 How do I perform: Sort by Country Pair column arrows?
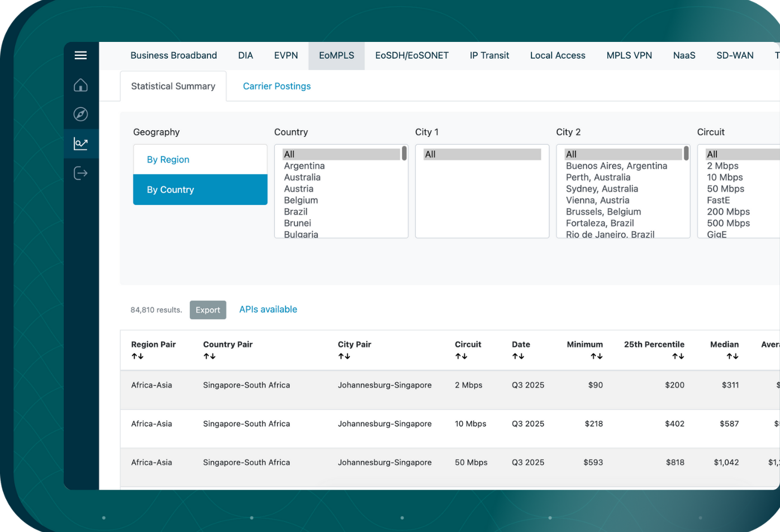click(210, 357)
